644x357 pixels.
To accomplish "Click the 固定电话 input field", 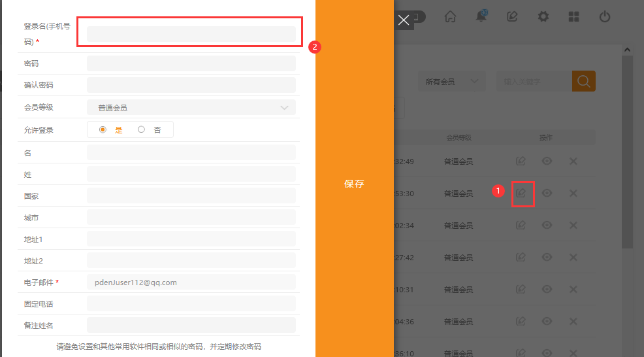I will (191, 304).
